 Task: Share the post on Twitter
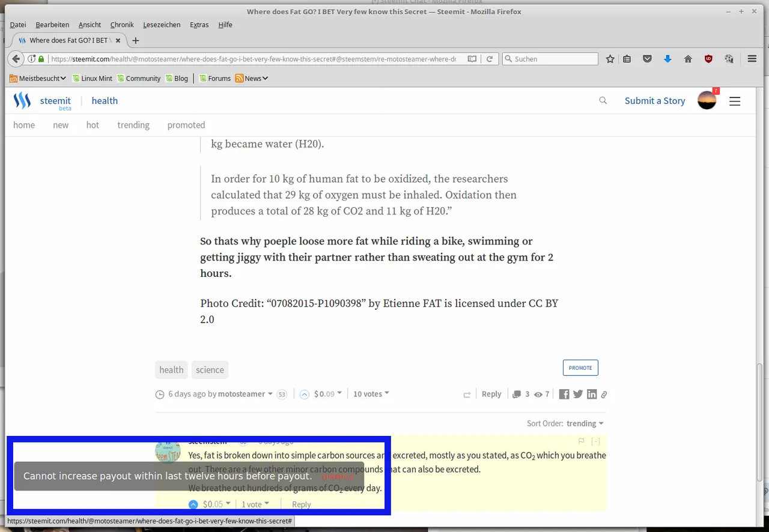[x=578, y=394]
